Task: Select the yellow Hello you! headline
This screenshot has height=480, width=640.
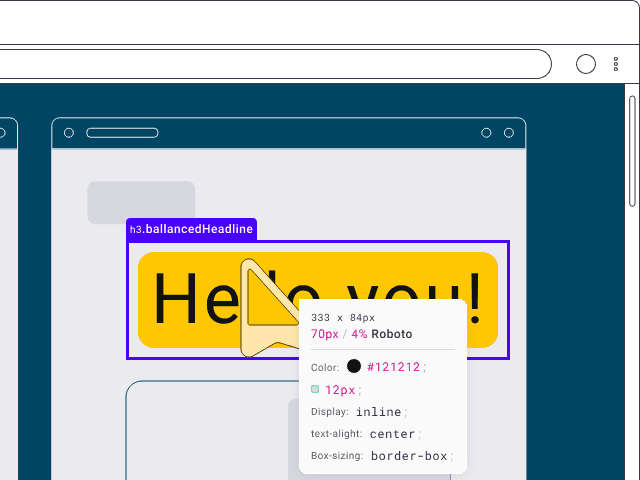Action: pos(318,300)
